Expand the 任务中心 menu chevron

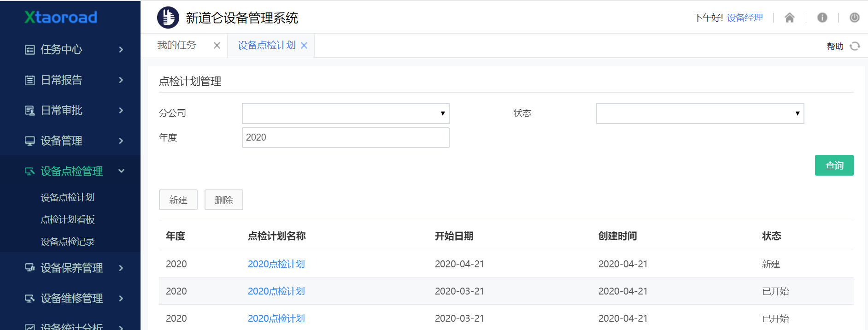121,49
